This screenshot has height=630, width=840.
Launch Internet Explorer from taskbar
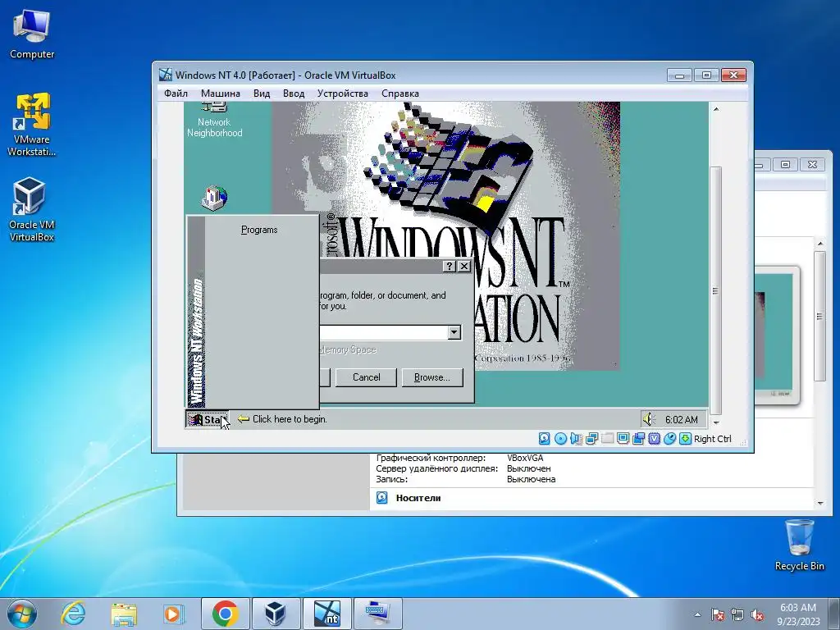[x=73, y=614]
